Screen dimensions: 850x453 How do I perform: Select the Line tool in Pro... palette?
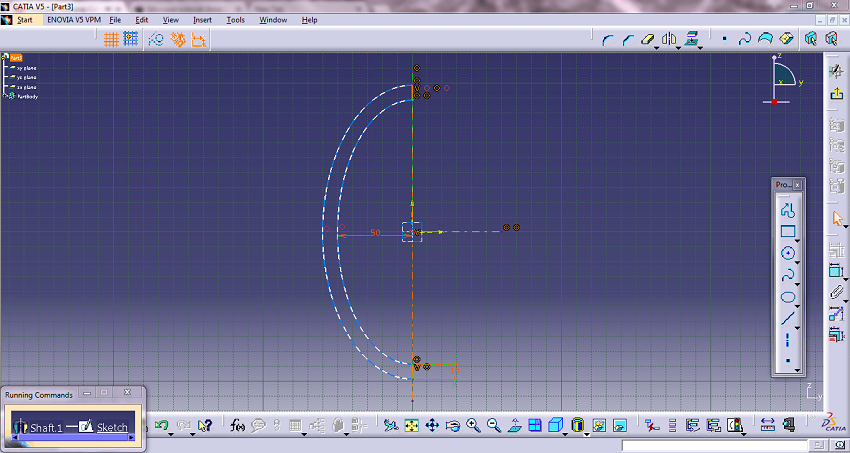tap(788, 319)
